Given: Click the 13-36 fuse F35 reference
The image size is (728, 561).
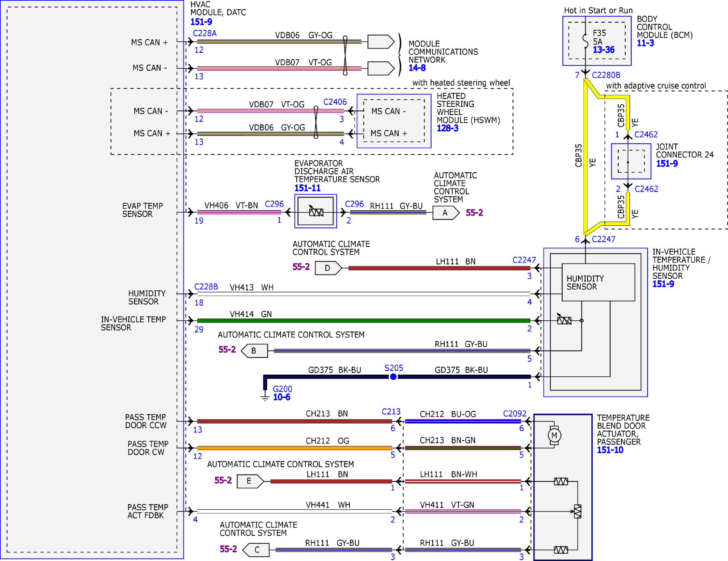Looking at the screenshot, I should coord(603,50).
